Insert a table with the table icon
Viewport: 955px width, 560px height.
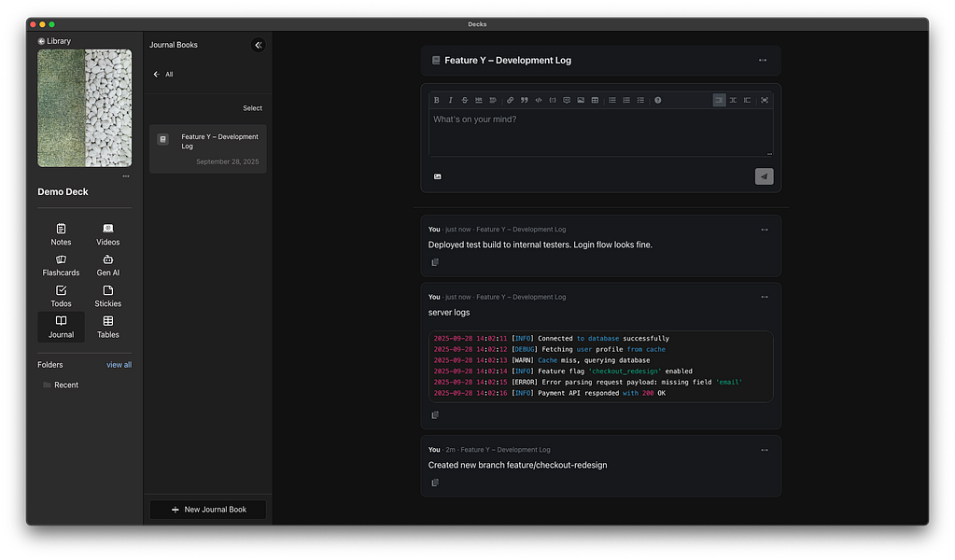(595, 100)
